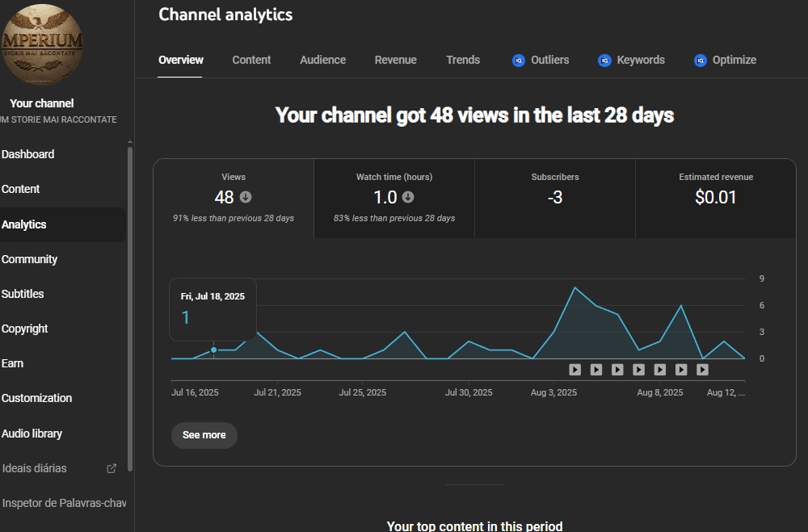Click the '91% less than previous 28 days' text
Image resolution: width=808 pixels, height=532 pixels.
pos(234,218)
